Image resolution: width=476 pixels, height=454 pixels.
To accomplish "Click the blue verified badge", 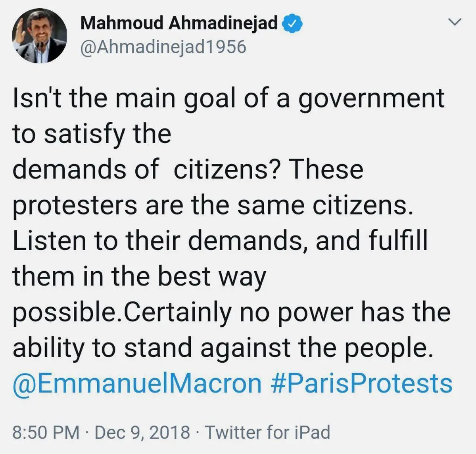I will click(292, 23).
